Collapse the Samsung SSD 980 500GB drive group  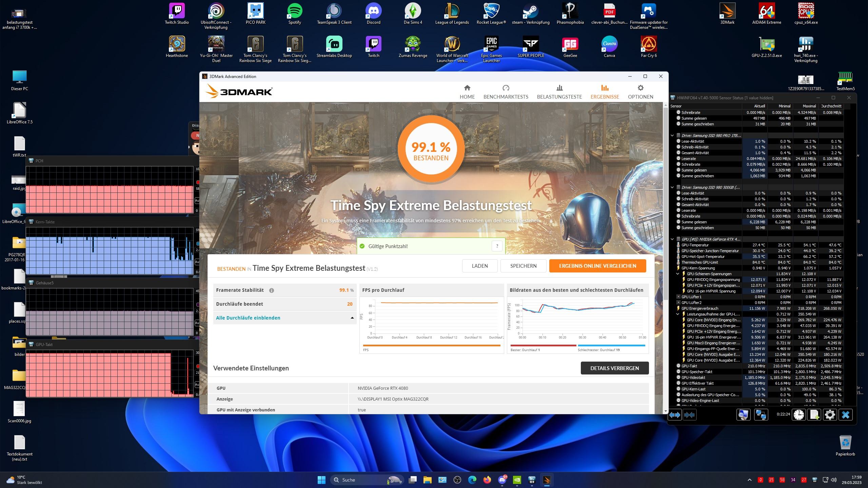pos(672,187)
